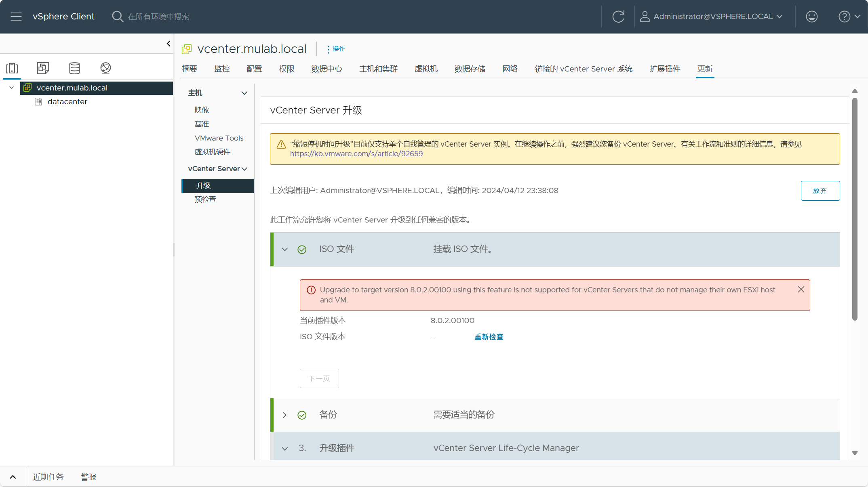Viewport: 868px width, 487px height.
Task: Switch to VMs and Templates inventory view
Action: 43,68
